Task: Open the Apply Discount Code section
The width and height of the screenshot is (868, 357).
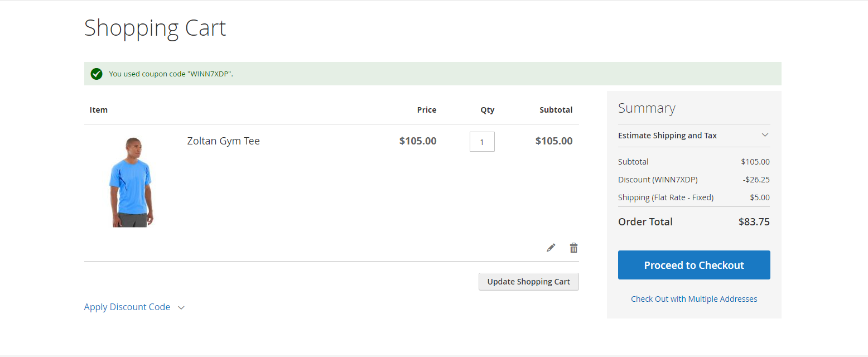Action: pos(127,307)
